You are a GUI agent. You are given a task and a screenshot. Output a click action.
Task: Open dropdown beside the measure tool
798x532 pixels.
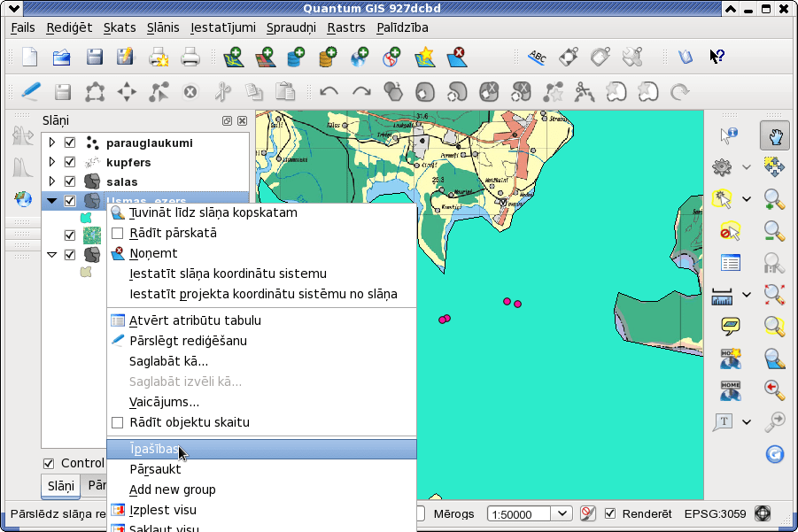[746, 295]
